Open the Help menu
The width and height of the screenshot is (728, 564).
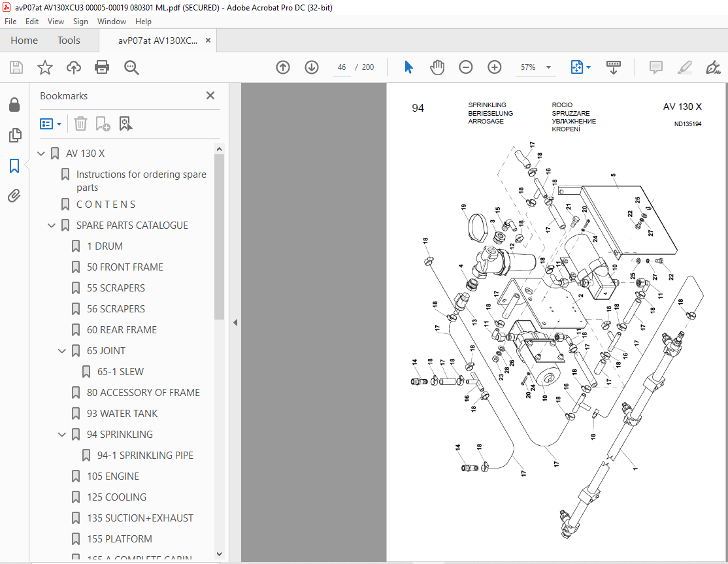pyautogui.click(x=143, y=22)
